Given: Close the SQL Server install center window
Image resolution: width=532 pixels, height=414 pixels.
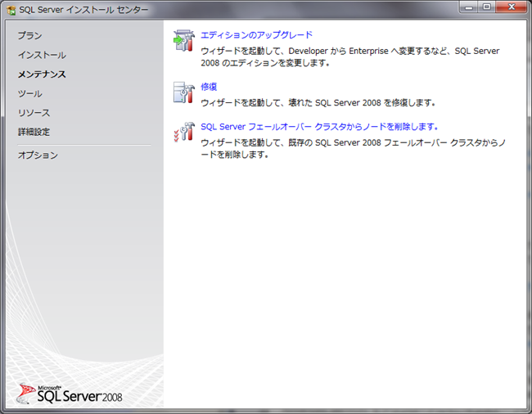Looking at the screenshot, I should click(512, 7).
